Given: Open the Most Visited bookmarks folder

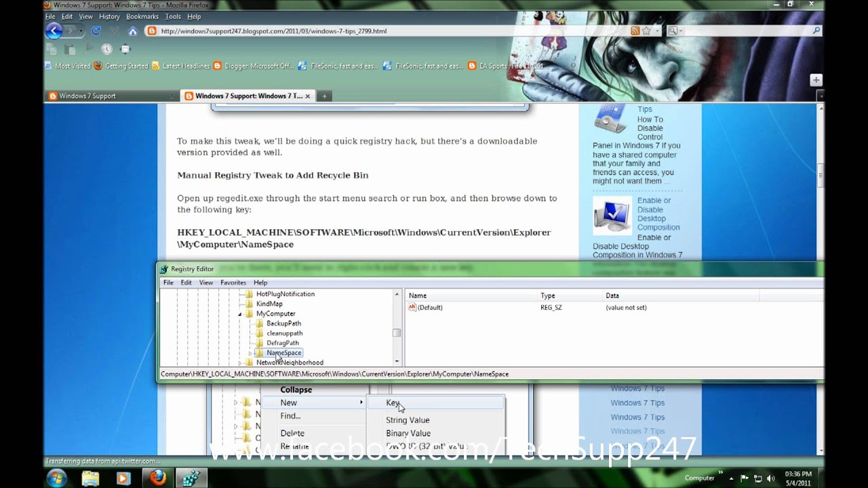Looking at the screenshot, I should pyautogui.click(x=68, y=66).
